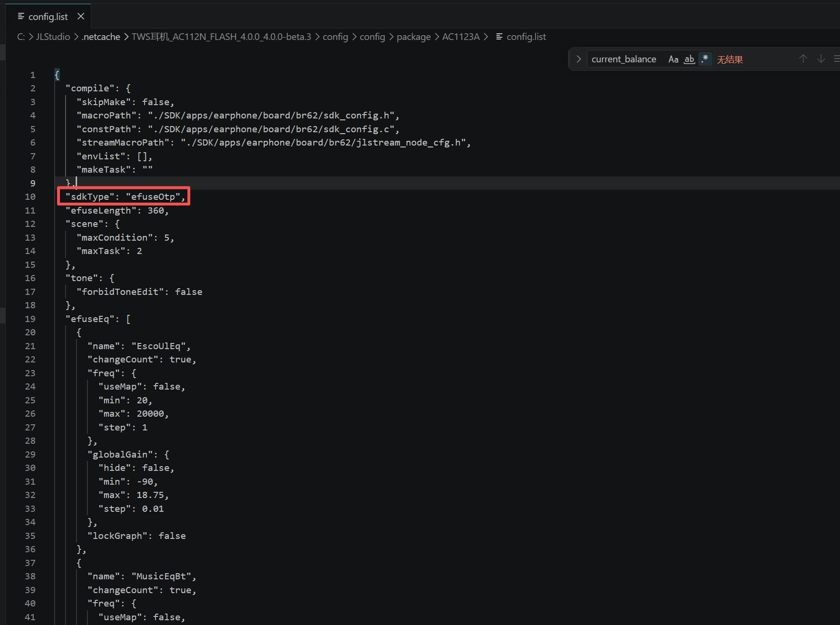The height and width of the screenshot is (625, 840).
Task: Click the file icon on config.list tab
Action: (21, 17)
